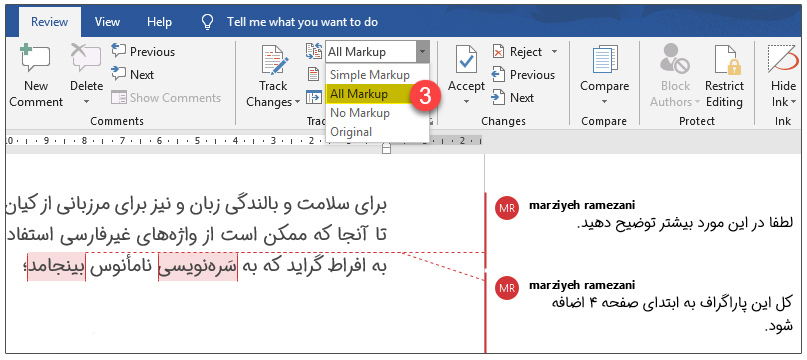The width and height of the screenshot is (807, 360).
Task: Click the indent marker on the ruler
Action: click(387, 149)
